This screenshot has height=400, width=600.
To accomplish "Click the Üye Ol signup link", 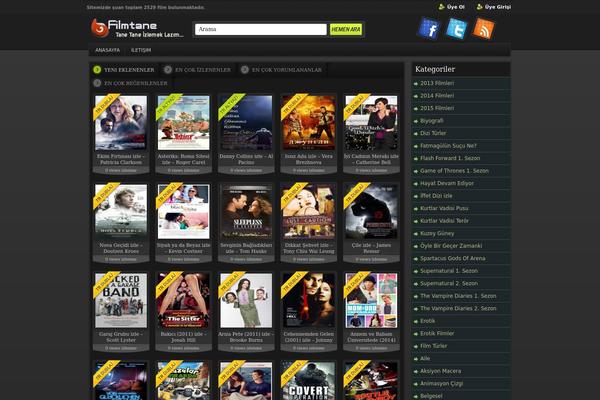I will click(x=452, y=7).
